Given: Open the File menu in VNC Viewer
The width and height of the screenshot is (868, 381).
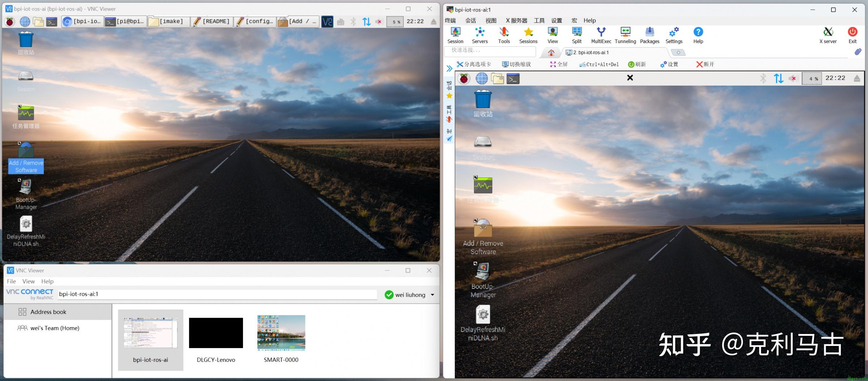Looking at the screenshot, I should tap(11, 281).
